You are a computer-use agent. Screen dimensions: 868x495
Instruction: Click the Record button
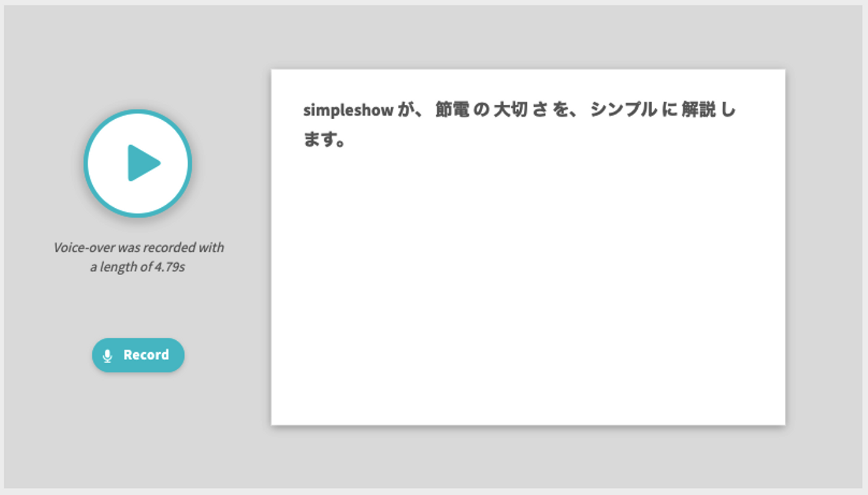click(x=138, y=355)
